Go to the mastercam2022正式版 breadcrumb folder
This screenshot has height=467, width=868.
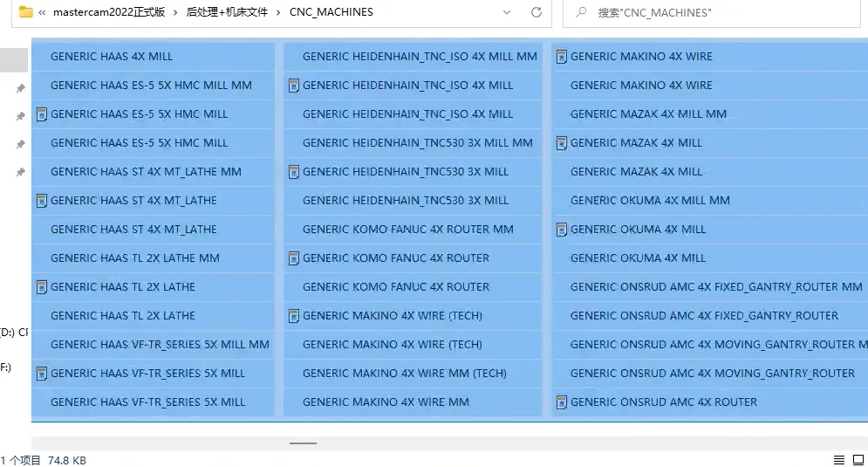pyautogui.click(x=109, y=12)
